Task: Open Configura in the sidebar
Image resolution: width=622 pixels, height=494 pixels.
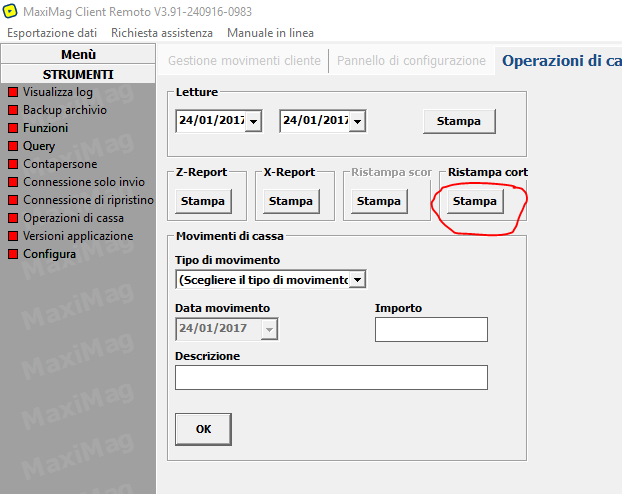Action: point(49,254)
